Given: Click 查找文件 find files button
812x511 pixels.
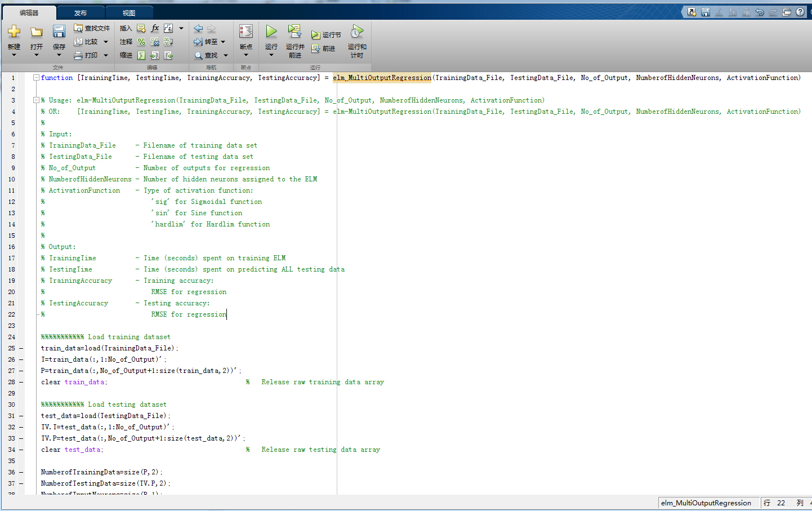Looking at the screenshot, I should tap(92, 28).
